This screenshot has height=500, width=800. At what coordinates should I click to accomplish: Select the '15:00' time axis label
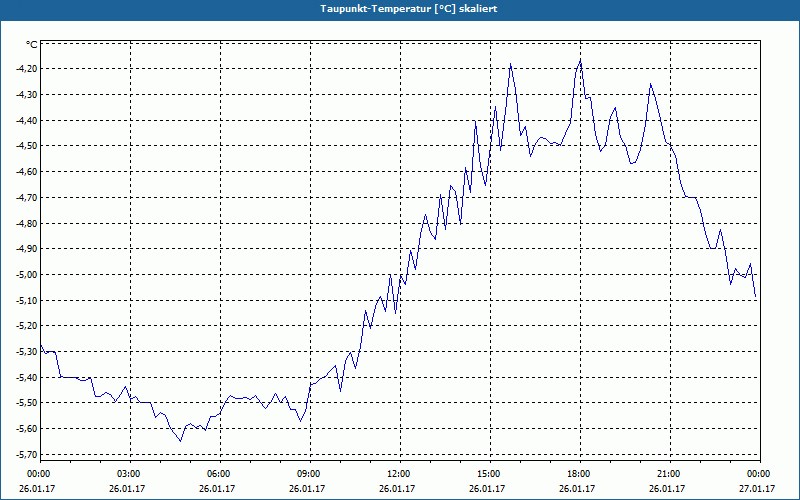tap(490, 474)
